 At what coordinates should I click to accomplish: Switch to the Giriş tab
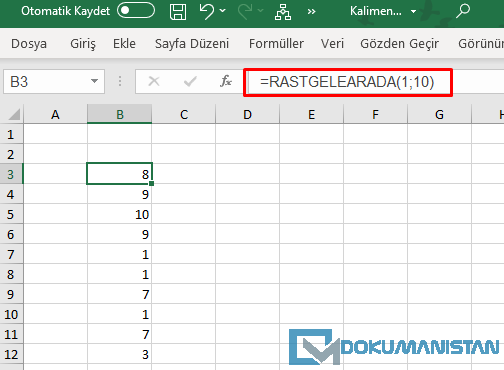(x=83, y=44)
